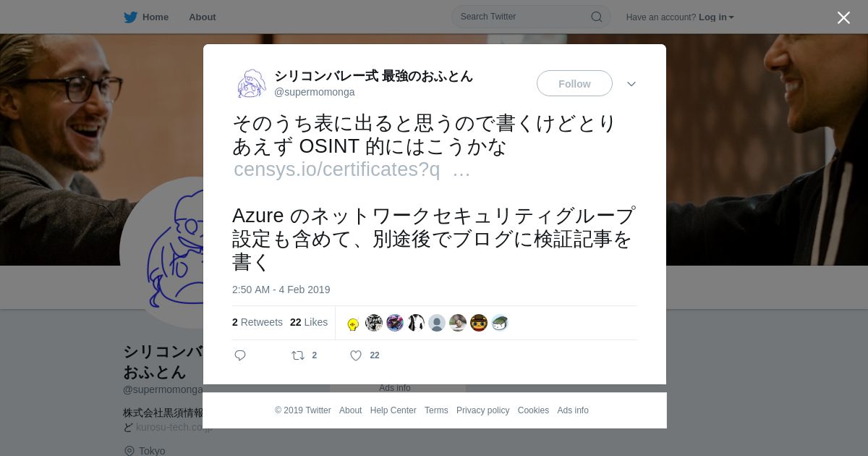
Task: Open the grey default-profile liker avatar
Action: (437, 323)
